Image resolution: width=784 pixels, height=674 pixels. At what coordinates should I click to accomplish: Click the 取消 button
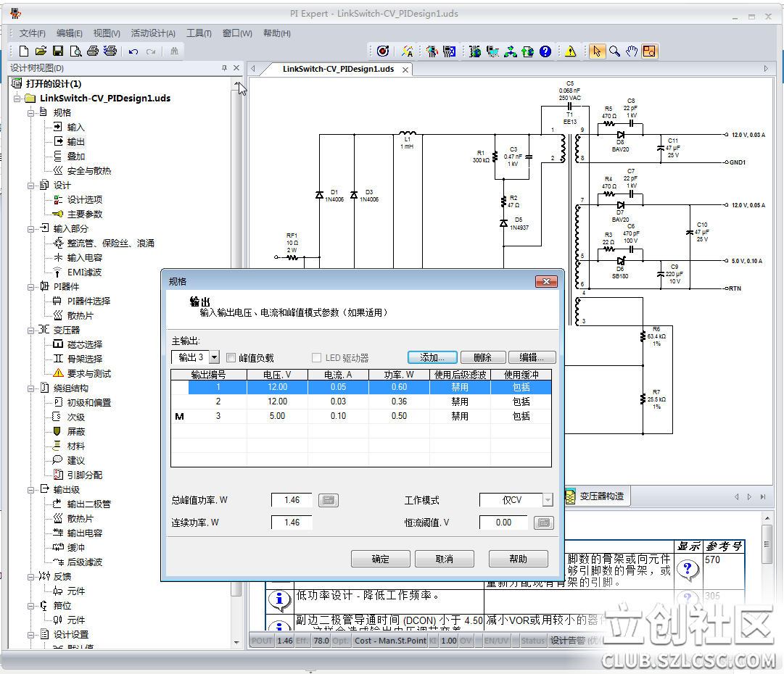[x=445, y=559]
